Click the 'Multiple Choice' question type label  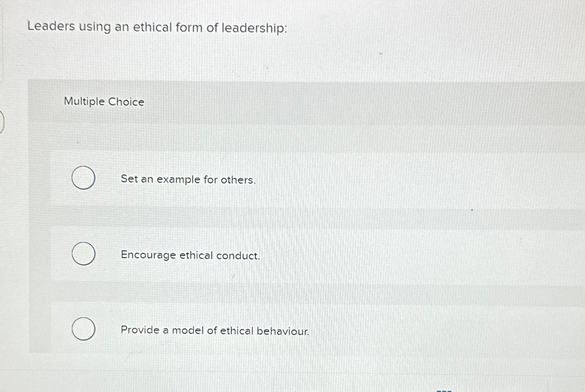[x=104, y=102]
